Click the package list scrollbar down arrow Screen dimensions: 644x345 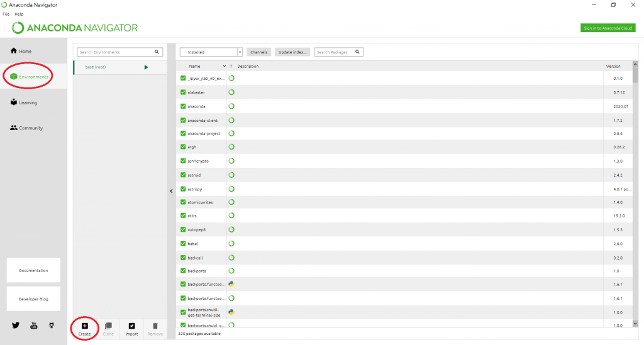(635, 324)
